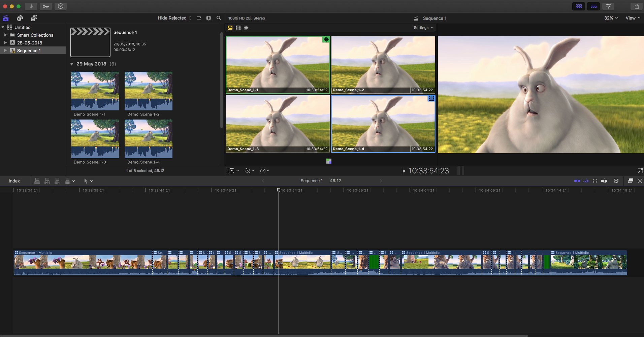Viewport: 644px width, 337px height.
Task: Switch to angle Demo_Scene_1-3
Action: [278, 124]
